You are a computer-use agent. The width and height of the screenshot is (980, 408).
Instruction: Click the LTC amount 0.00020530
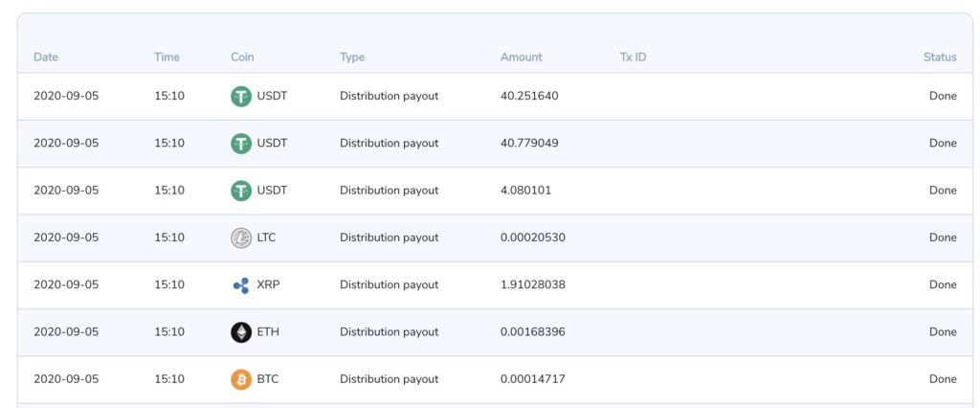(532, 238)
